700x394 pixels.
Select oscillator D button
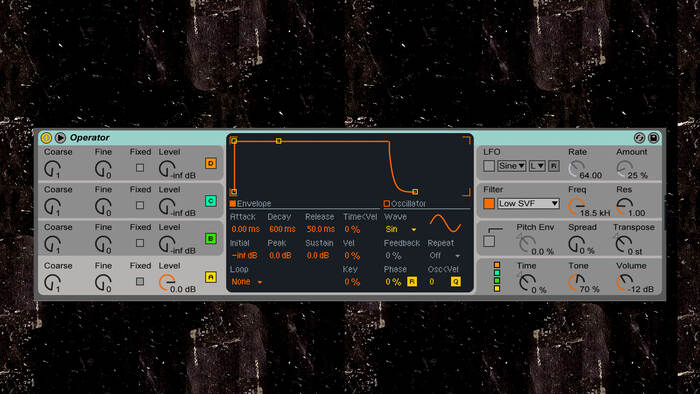click(x=211, y=163)
